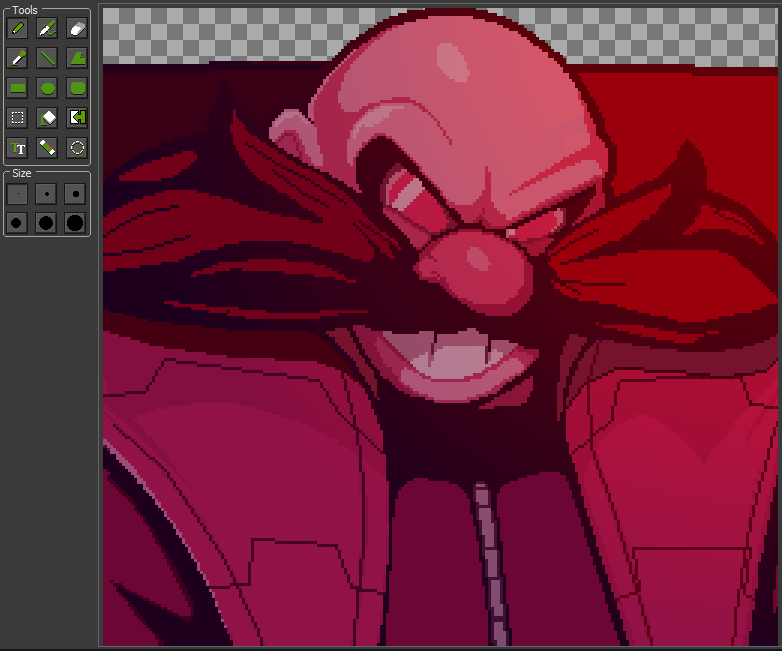
Task: Set the third brush size dot
Action: click(x=75, y=194)
